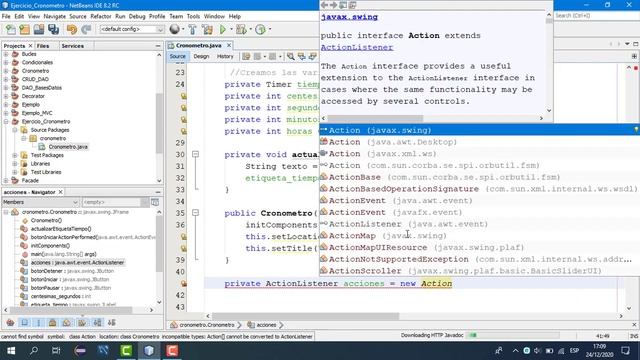Toggle Show Inner Classes in the Navigator

[x=67, y=322]
